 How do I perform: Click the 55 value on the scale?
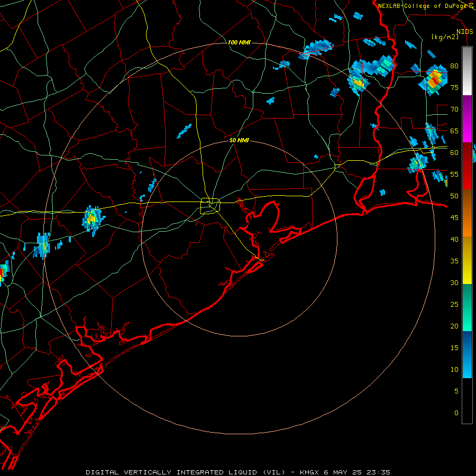(x=454, y=174)
